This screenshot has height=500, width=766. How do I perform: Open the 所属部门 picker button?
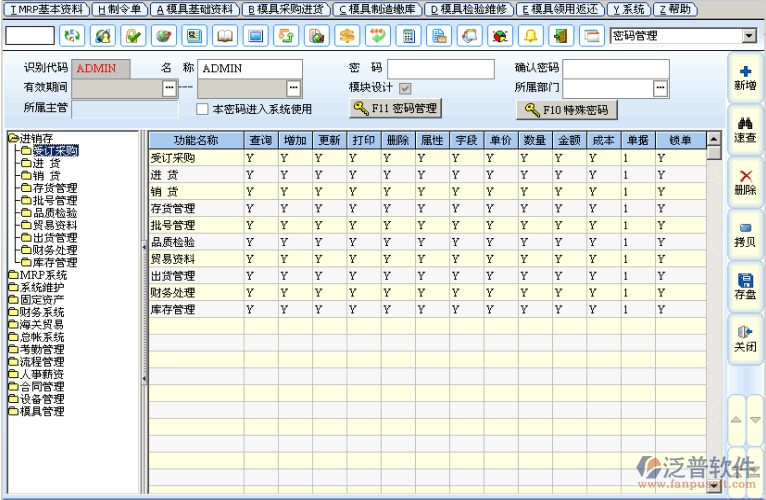pyautogui.click(x=660, y=88)
